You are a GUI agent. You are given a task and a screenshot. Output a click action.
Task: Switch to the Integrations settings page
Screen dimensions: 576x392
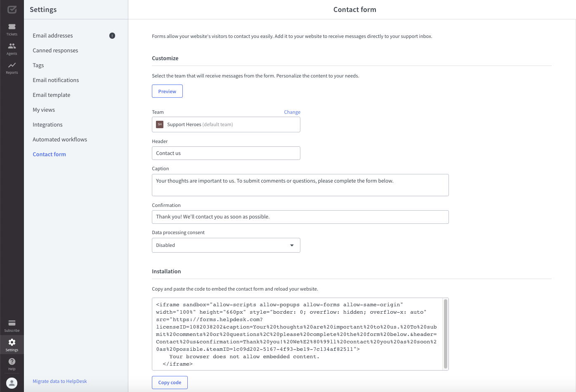tap(47, 124)
